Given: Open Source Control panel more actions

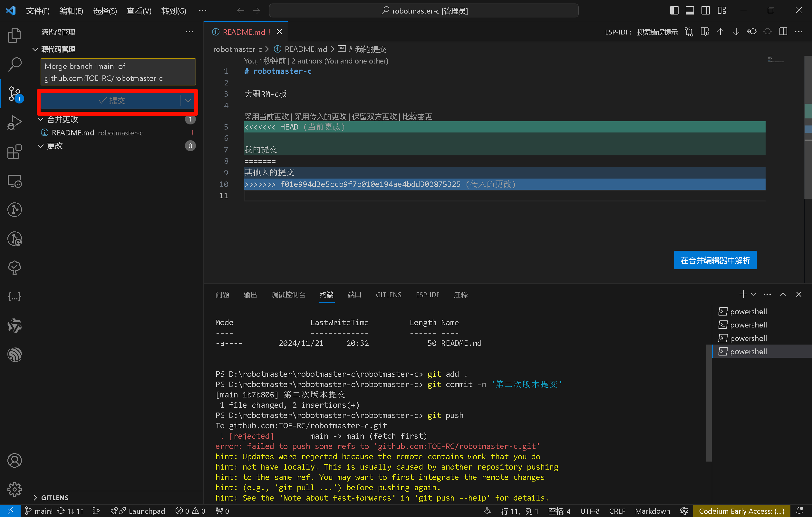Looking at the screenshot, I should (189, 32).
